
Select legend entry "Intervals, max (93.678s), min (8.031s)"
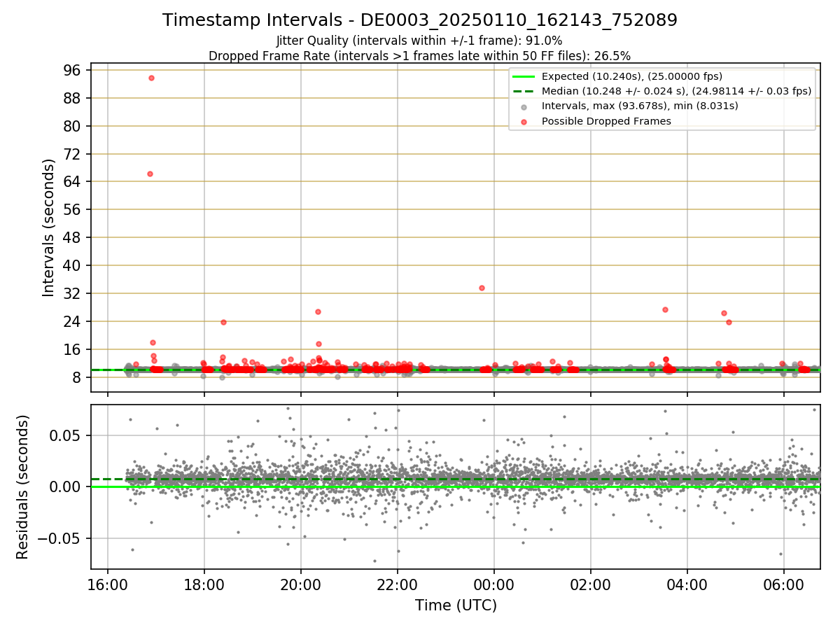[640, 106]
